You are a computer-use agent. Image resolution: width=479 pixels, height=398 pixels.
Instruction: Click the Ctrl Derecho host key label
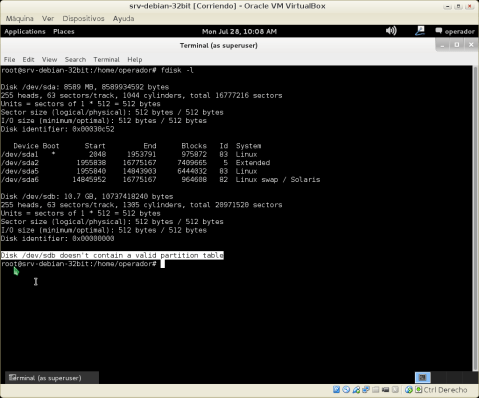pos(445,390)
